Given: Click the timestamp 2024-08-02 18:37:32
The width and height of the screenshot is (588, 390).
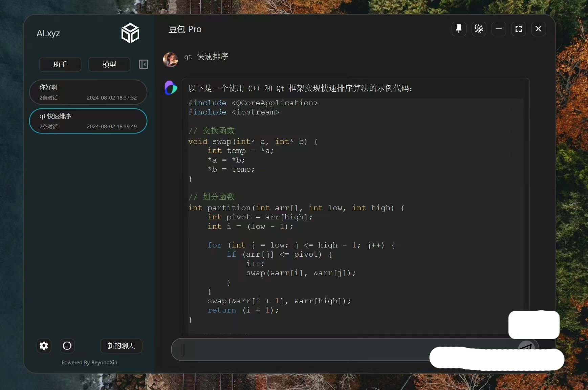Looking at the screenshot, I should click(x=112, y=98).
